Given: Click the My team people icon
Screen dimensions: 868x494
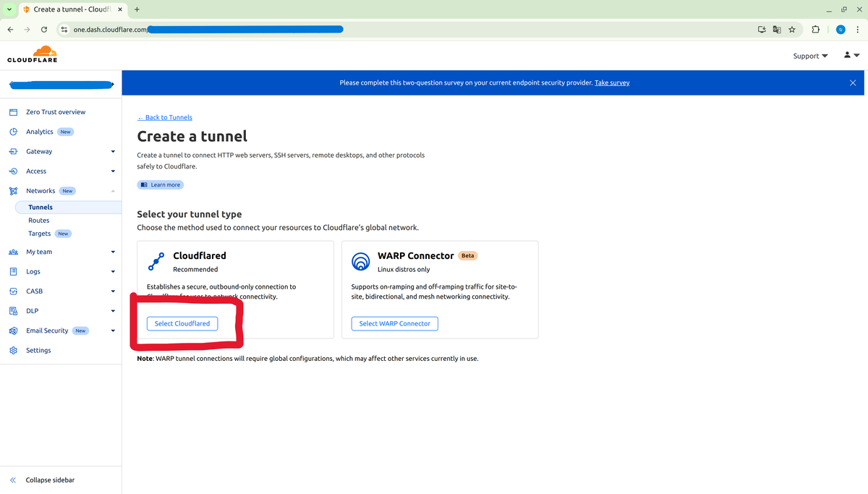Looking at the screenshot, I should coord(13,252).
